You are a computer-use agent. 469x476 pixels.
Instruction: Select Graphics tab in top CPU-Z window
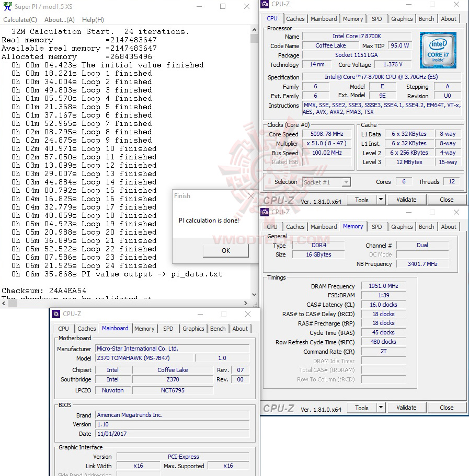402,18
